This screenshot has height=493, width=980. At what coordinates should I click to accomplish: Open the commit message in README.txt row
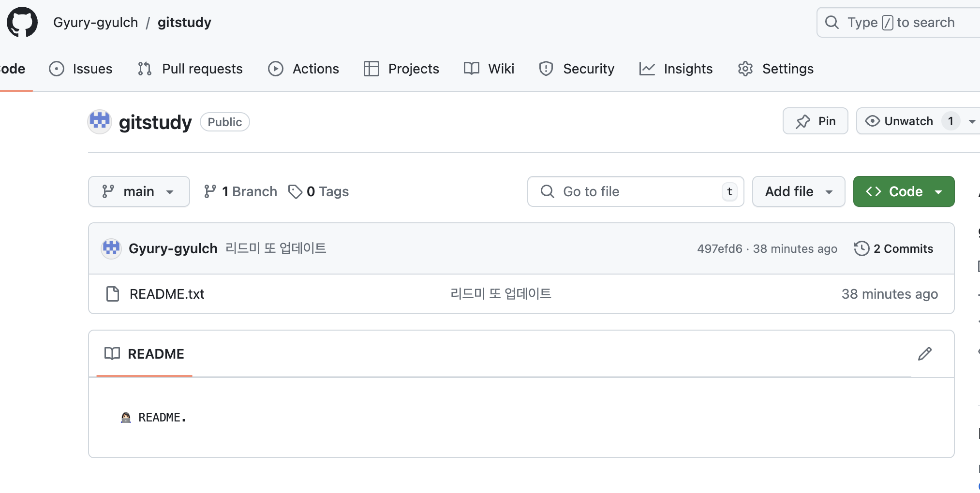click(x=501, y=294)
